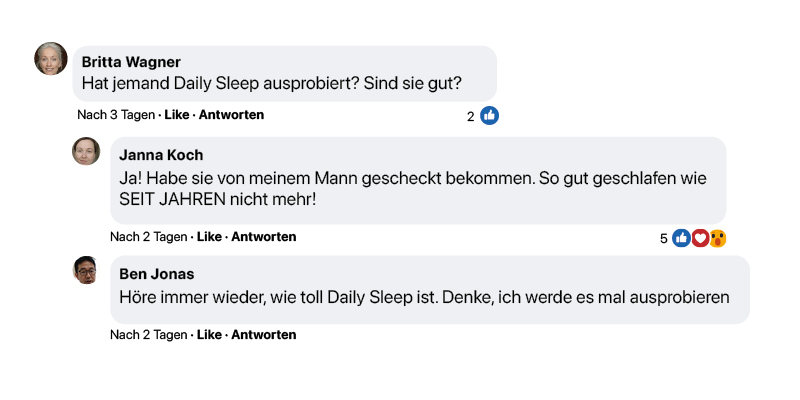Open the Britta Wagner name link

[131, 61]
